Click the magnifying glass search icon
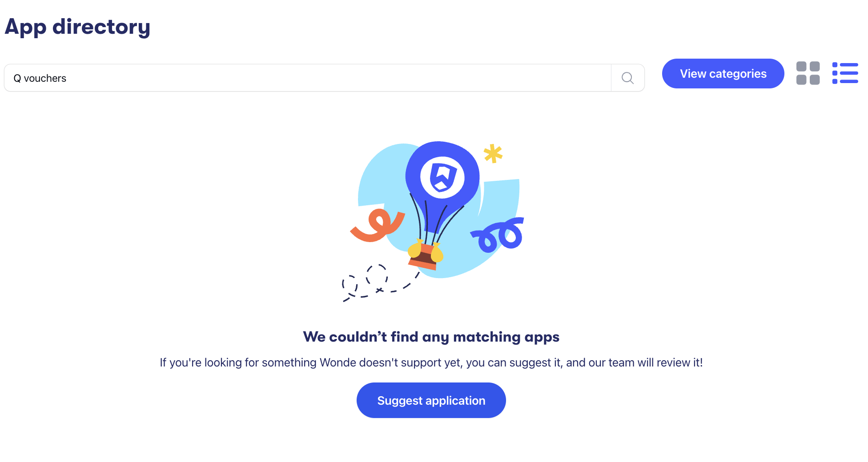The width and height of the screenshot is (868, 462). [x=627, y=78]
